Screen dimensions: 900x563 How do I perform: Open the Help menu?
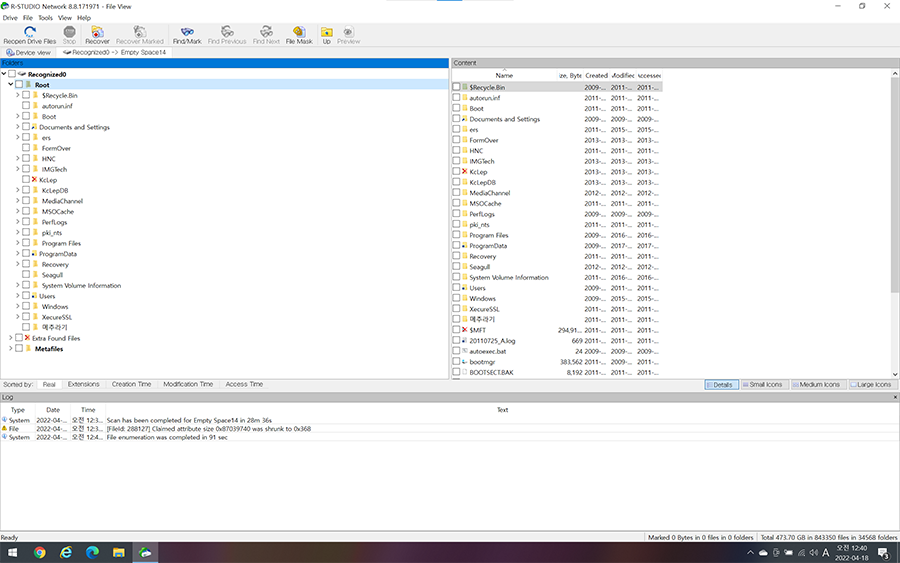(x=84, y=18)
